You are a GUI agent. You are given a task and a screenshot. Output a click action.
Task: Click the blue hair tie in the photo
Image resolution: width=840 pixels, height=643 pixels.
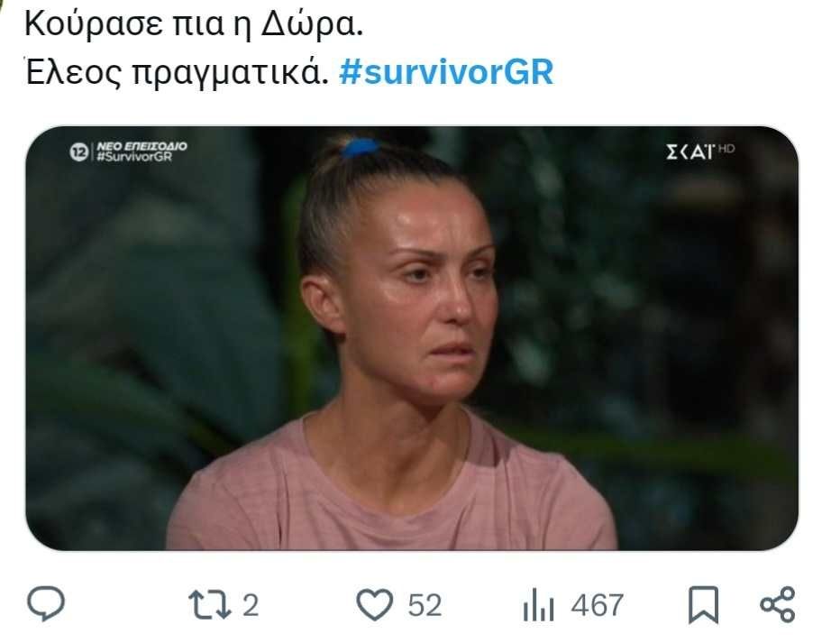[361, 147]
